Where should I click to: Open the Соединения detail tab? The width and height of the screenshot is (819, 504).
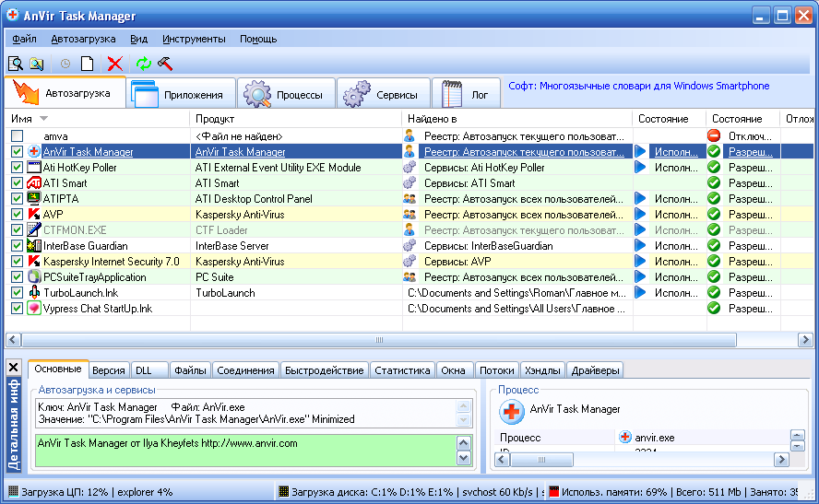[245, 370]
